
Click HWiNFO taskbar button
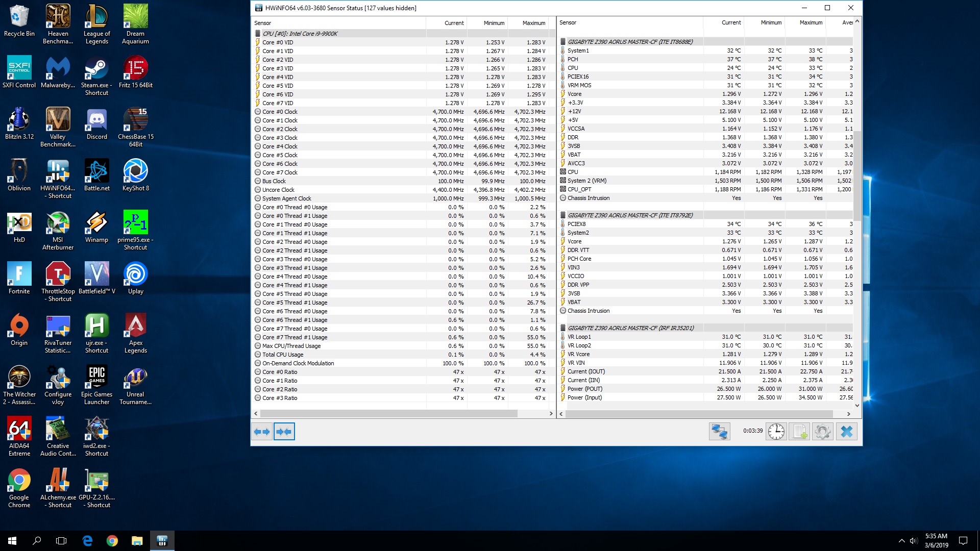coord(162,541)
